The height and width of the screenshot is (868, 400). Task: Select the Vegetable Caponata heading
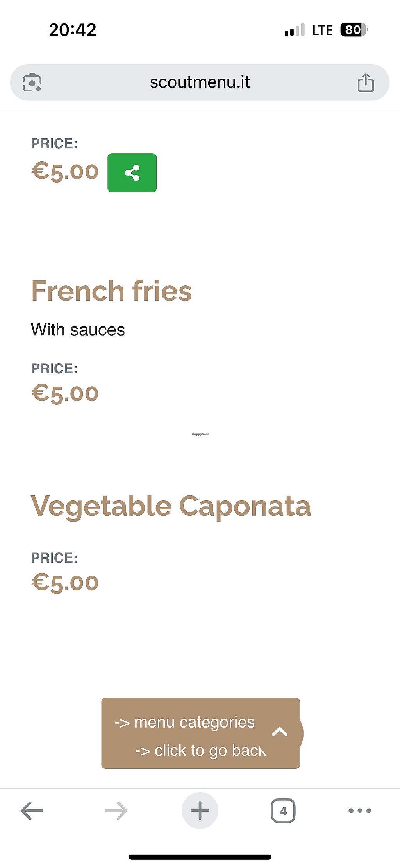coord(171,506)
